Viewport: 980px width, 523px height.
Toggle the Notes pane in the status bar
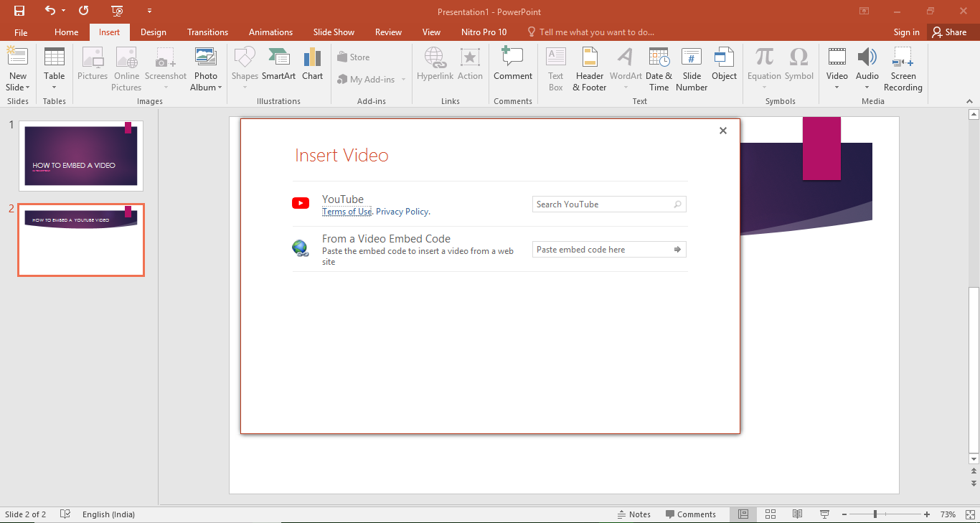click(633, 514)
